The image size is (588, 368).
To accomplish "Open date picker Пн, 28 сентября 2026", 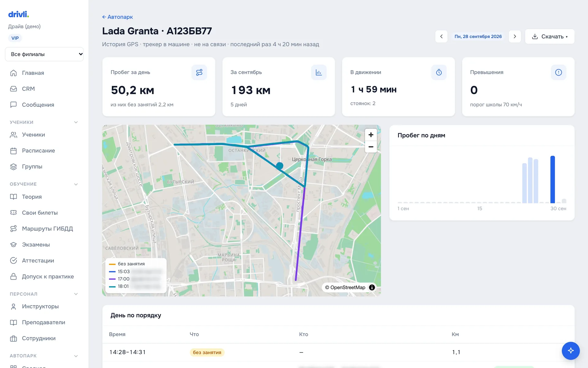I will coord(478,36).
